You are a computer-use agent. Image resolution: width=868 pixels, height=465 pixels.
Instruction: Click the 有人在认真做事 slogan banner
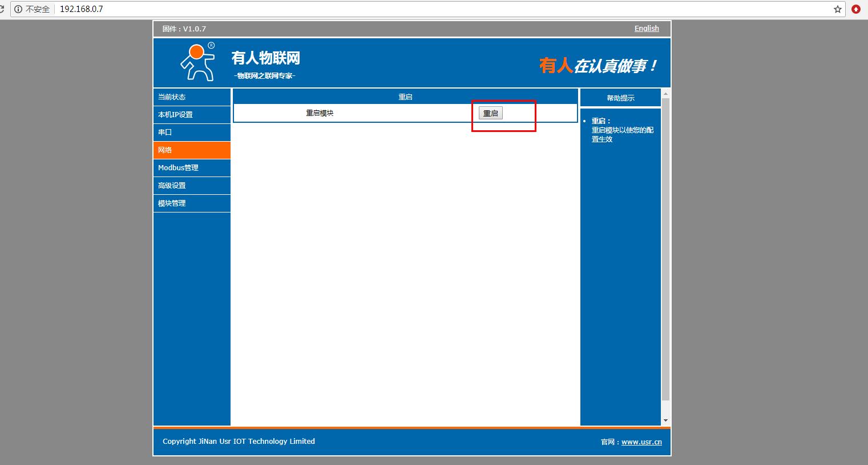(x=597, y=66)
